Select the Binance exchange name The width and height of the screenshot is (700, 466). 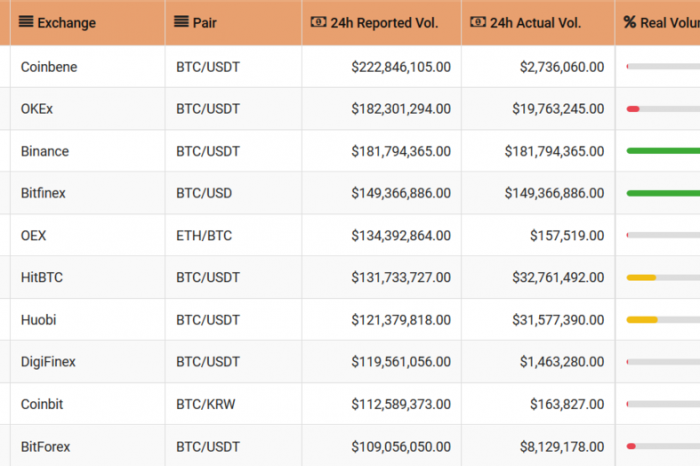pos(45,151)
